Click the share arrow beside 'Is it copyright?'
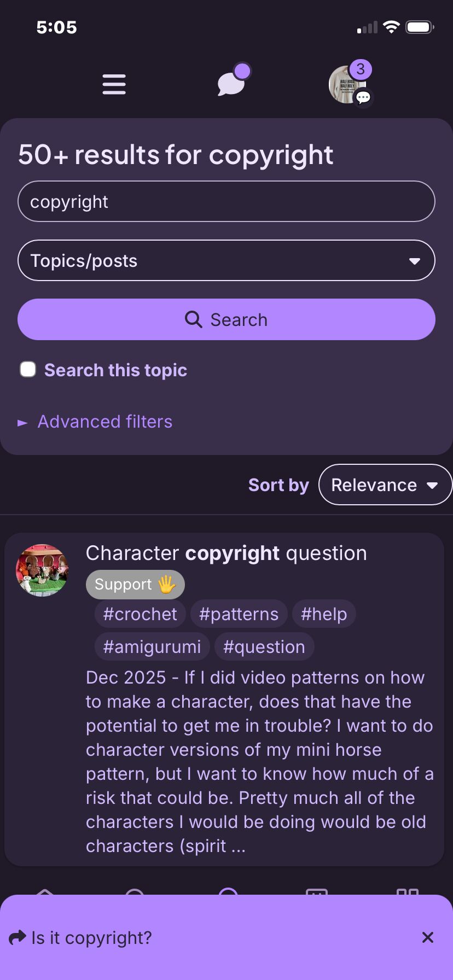The width and height of the screenshot is (453, 980). click(x=18, y=938)
